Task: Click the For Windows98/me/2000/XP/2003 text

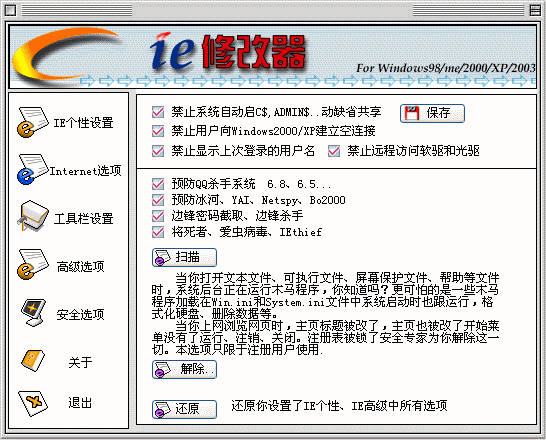Action: click(x=446, y=68)
